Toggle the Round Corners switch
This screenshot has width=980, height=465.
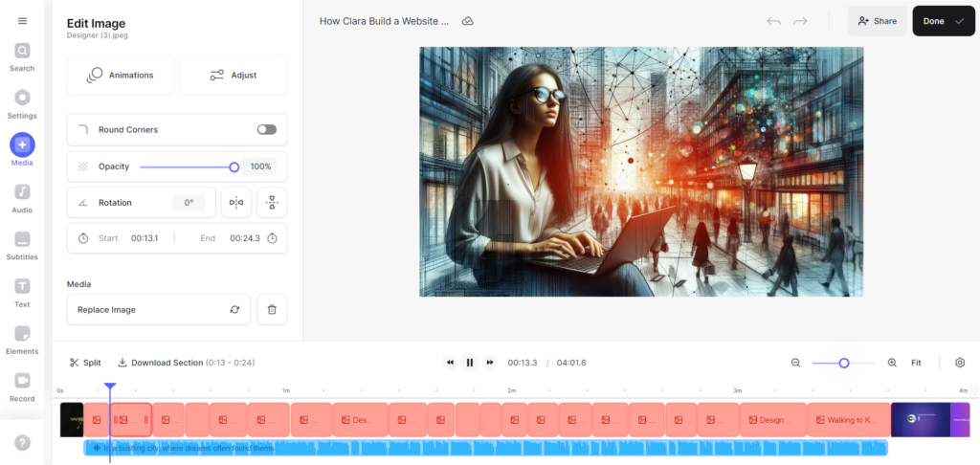[267, 129]
